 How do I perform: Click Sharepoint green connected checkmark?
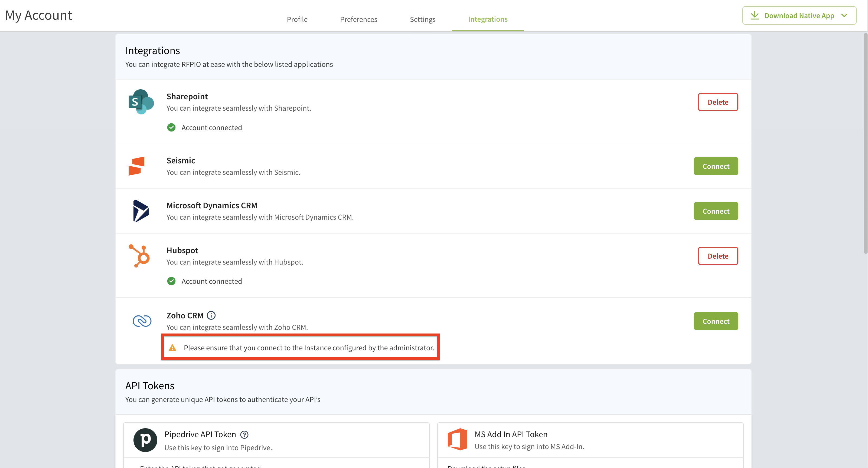pyautogui.click(x=171, y=128)
